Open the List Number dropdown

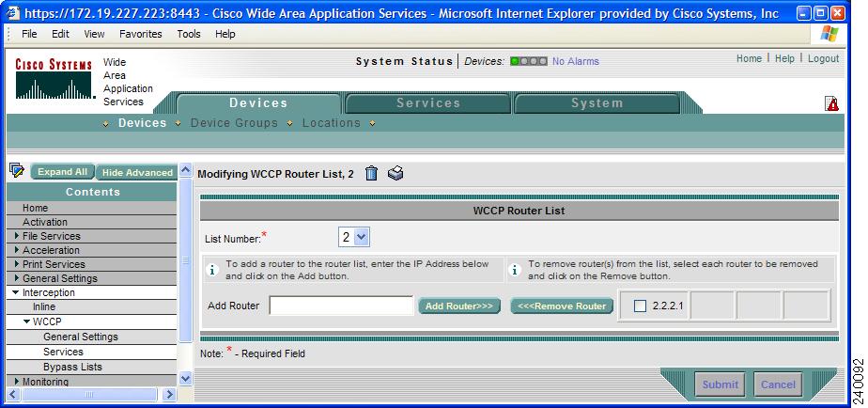354,237
